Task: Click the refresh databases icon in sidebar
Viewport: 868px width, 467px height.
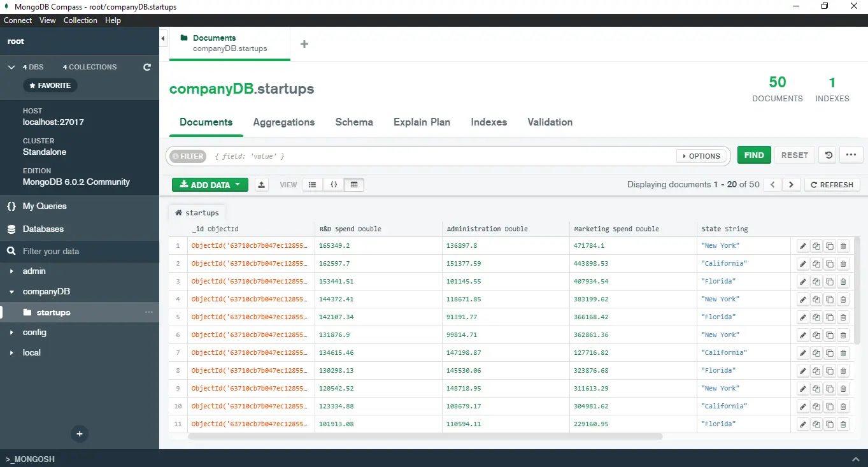Action: (147, 67)
